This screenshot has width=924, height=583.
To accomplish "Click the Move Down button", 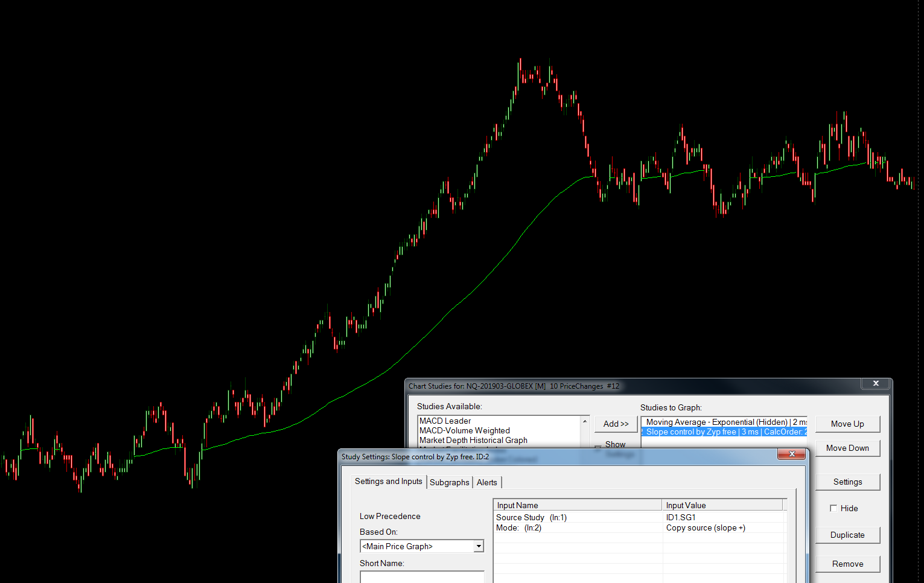I will pos(847,448).
